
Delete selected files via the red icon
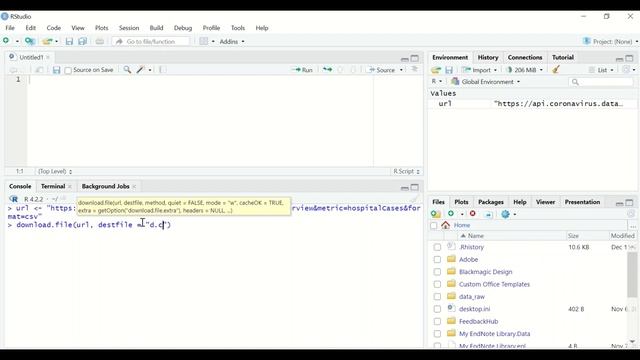pos(473,213)
